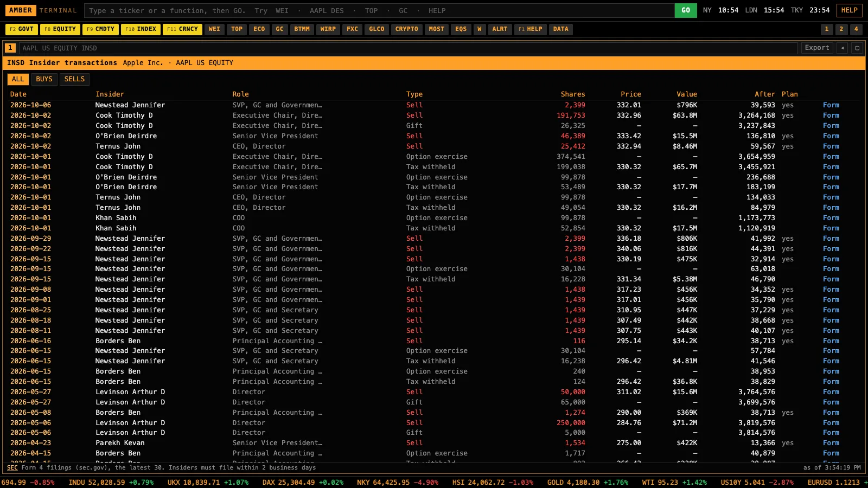Open HELP from the top-right corner button
868x488 pixels.
pyautogui.click(x=850, y=10)
